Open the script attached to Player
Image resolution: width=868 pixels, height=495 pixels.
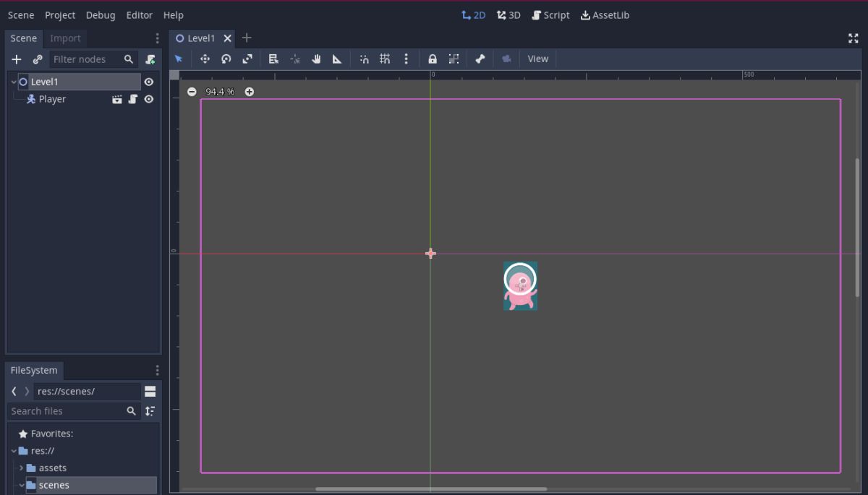(x=133, y=99)
